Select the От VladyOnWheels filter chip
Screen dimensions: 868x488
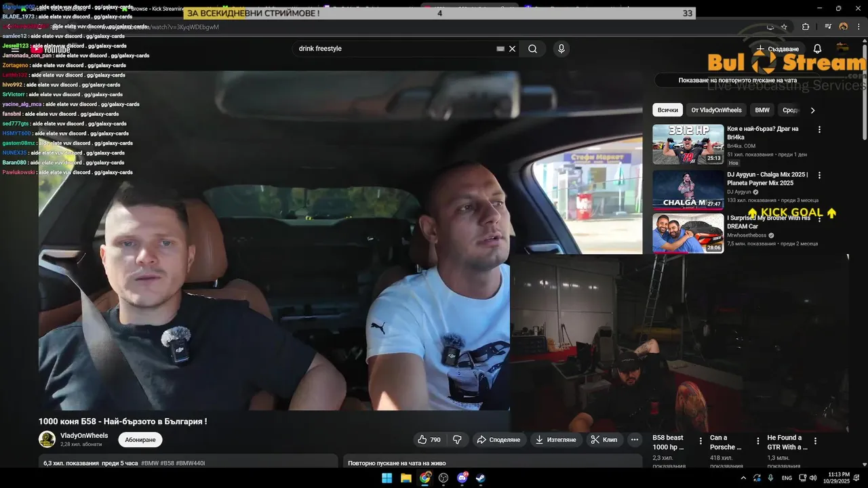(x=716, y=110)
